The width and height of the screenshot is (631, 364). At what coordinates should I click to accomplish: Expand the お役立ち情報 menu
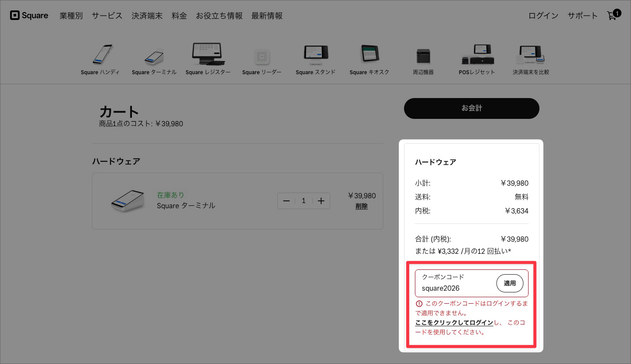[x=219, y=16]
